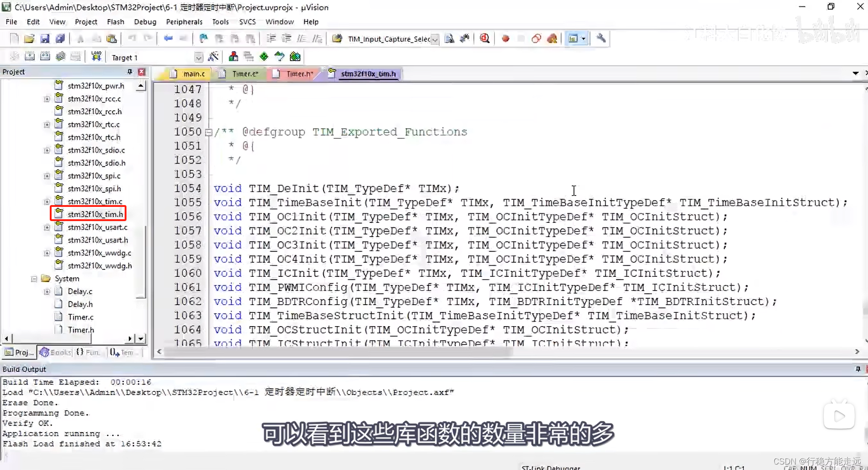The height and width of the screenshot is (470, 868).
Task: Pin the Project panel
Action: click(x=130, y=72)
